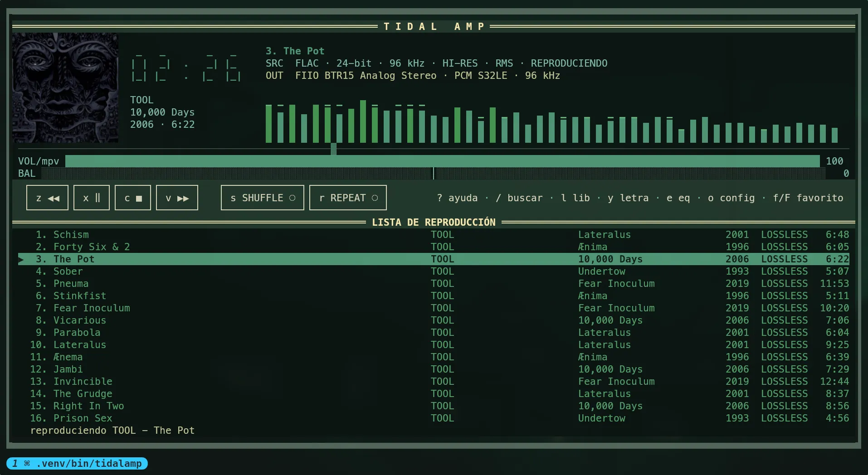Click year 2019 in Pneuma row
This screenshot has width=868, height=475.
point(737,283)
